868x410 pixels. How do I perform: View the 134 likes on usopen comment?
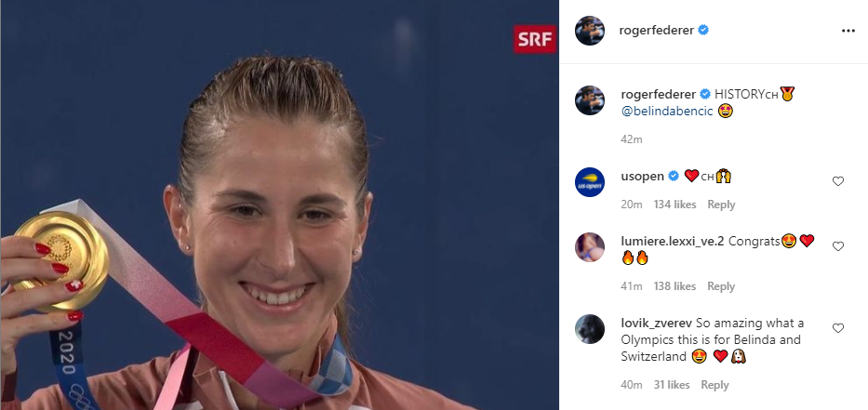click(x=674, y=205)
